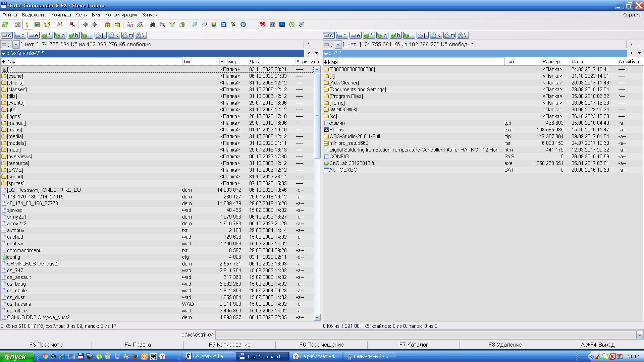Viewport: 644px width, 362px height.
Task: Open left panel directory hotlist asterisk
Action: point(309,53)
